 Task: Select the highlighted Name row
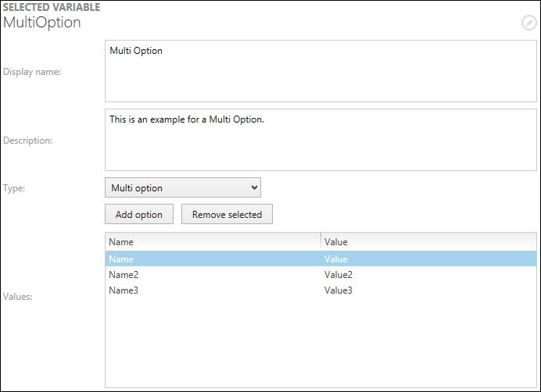point(122,258)
